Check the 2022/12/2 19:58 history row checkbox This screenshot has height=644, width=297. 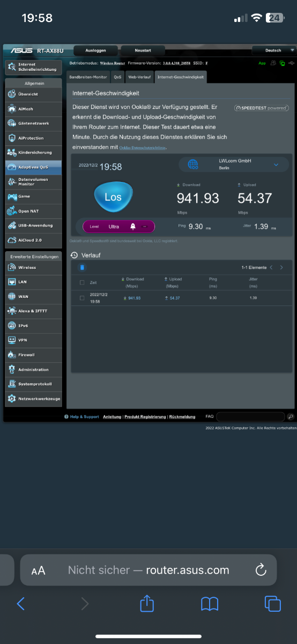point(82,298)
